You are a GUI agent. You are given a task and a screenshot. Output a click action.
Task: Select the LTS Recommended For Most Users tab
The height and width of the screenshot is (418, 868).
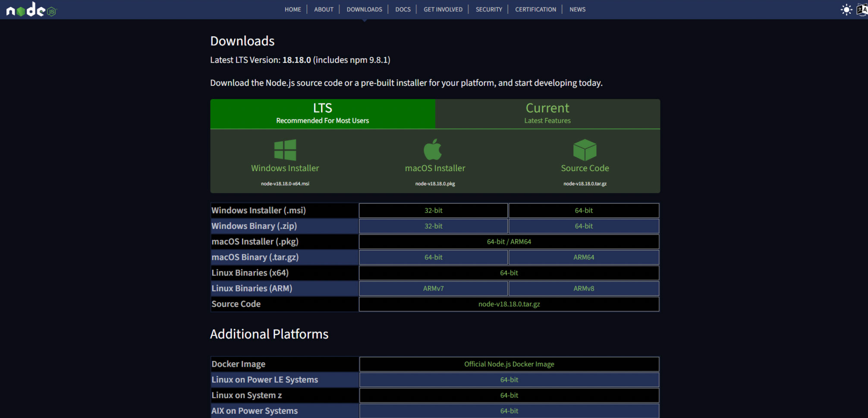(x=323, y=114)
